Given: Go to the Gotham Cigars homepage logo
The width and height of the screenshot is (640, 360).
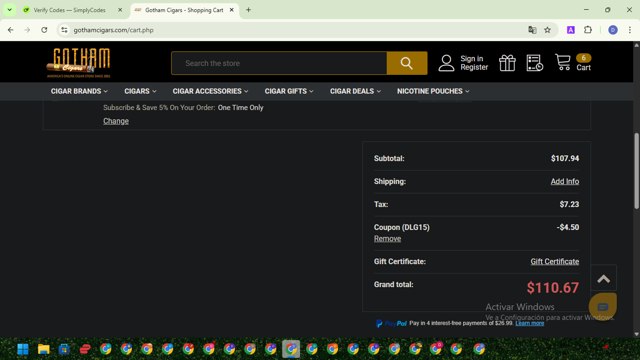Looking at the screenshot, I should coord(78,63).
